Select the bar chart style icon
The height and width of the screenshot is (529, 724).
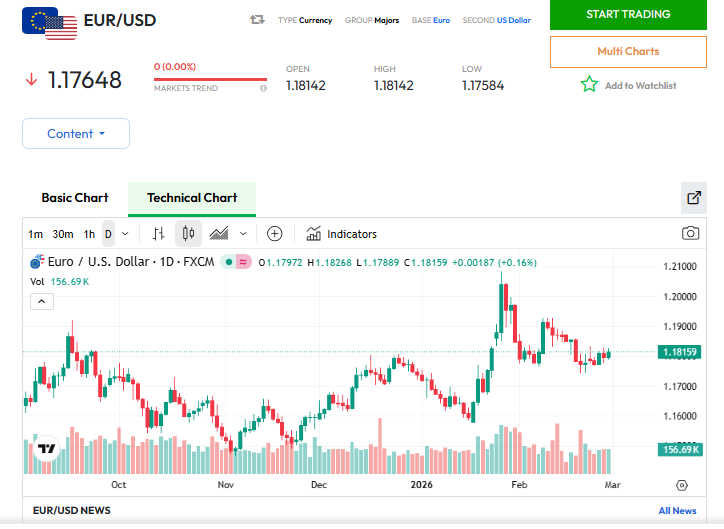[158, 234]
